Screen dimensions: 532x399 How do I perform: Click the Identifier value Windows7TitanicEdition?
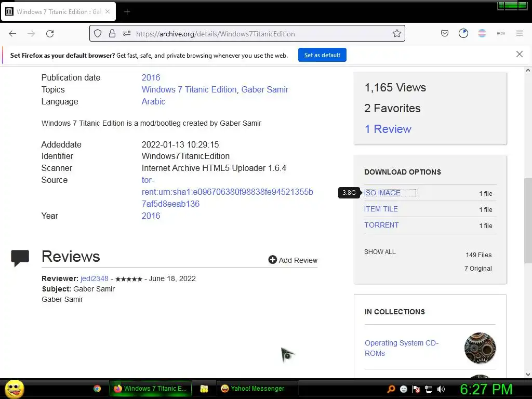185,156
